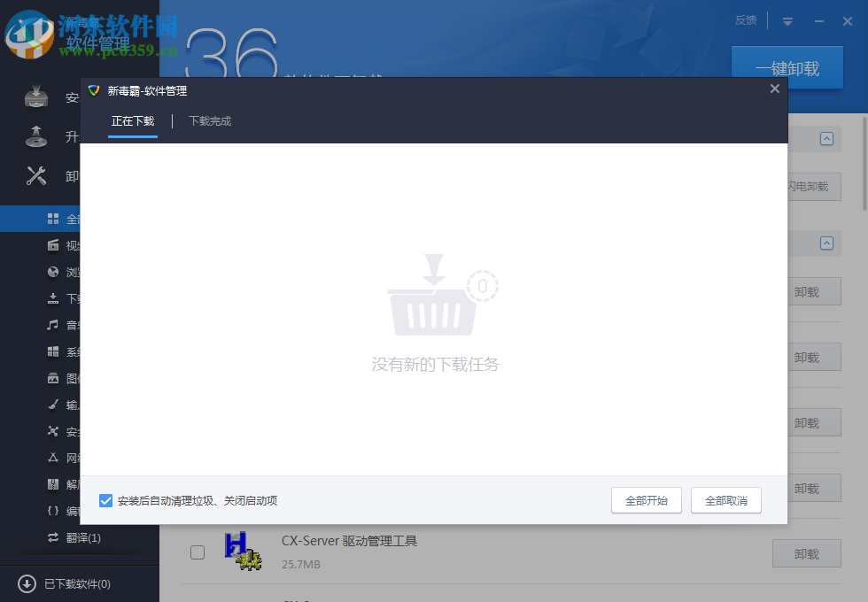Switch to the 下载完成 (completed) tab

[x=209, y=121]
